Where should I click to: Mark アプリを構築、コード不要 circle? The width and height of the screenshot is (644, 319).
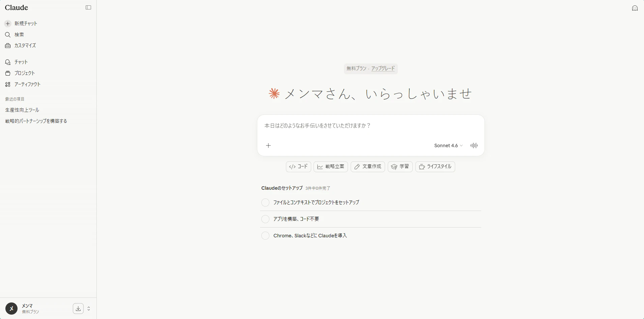(265, 219)
